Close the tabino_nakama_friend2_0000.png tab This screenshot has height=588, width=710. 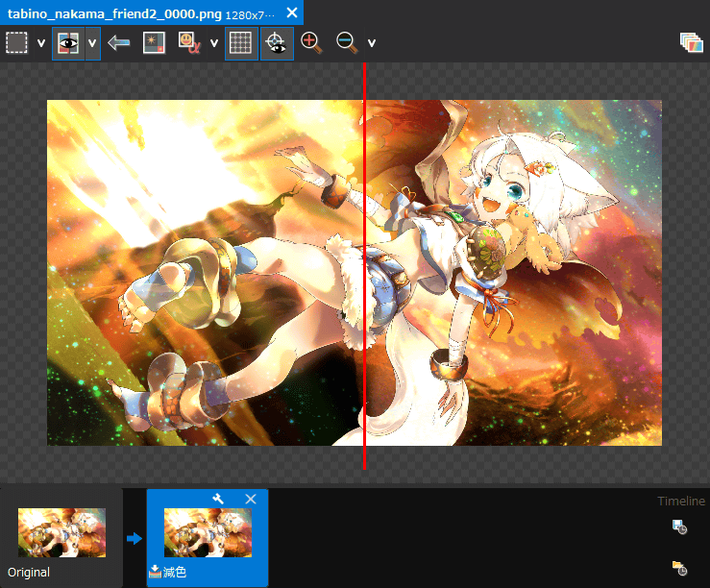tap(292, 12)
